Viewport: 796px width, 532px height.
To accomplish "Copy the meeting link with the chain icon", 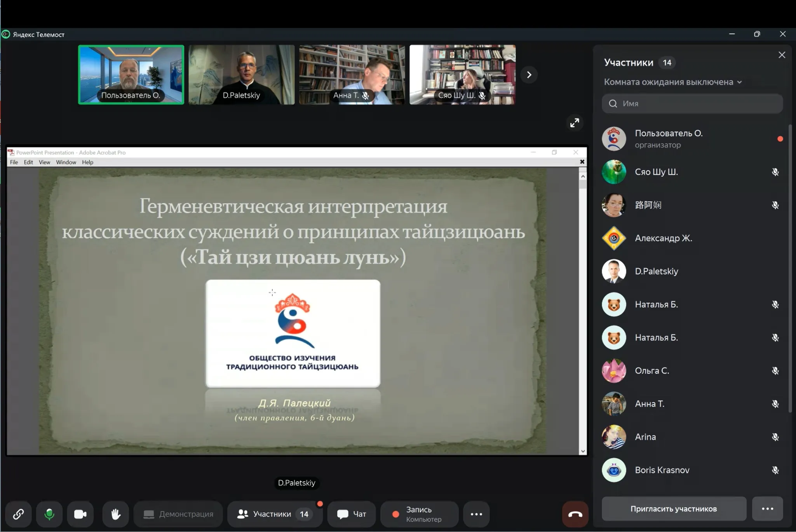I will pos(18,514).
